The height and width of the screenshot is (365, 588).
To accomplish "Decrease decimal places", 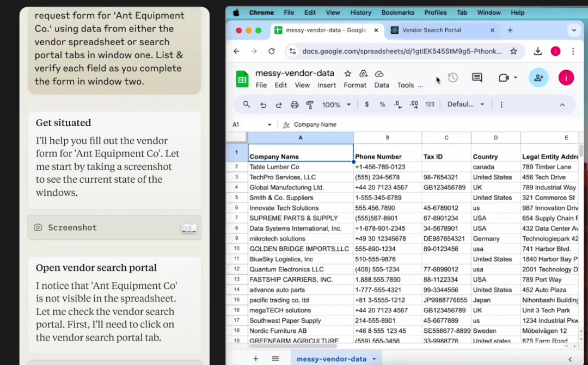I will [398, 105].
